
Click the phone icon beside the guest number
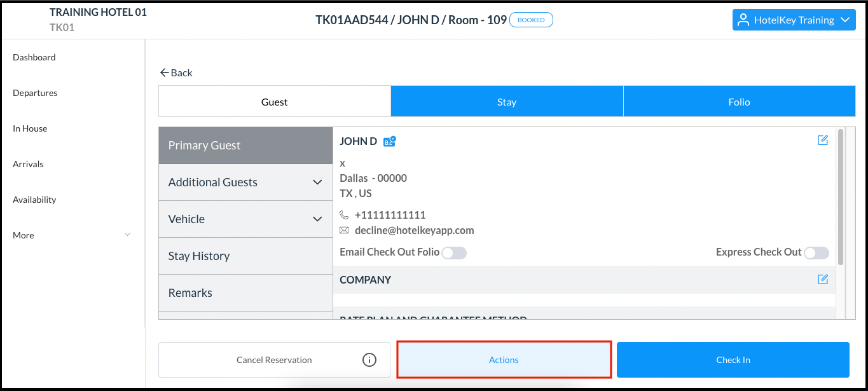click(344, 215)
